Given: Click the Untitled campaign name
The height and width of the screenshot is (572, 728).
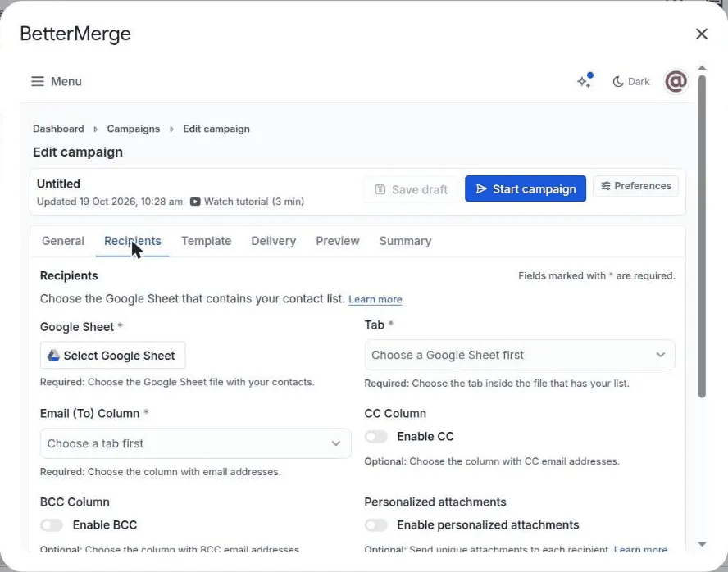Looking at the screenshot, I should click(58, 184).
